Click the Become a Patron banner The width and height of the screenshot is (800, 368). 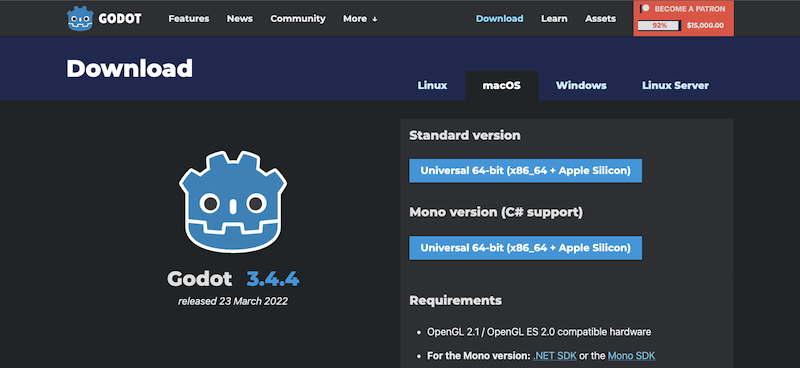point(684,18)
